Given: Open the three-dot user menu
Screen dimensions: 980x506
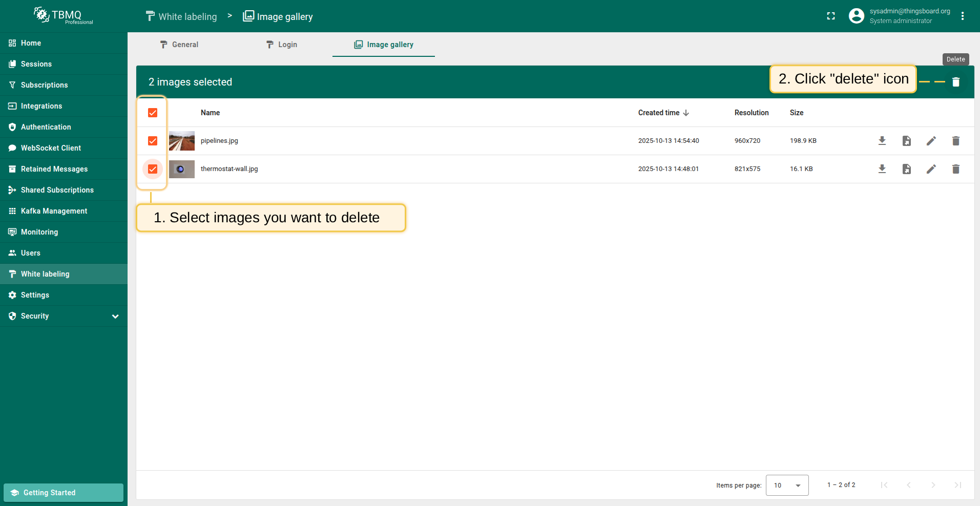Looking at the screenshot, I should tap(963, 16).
